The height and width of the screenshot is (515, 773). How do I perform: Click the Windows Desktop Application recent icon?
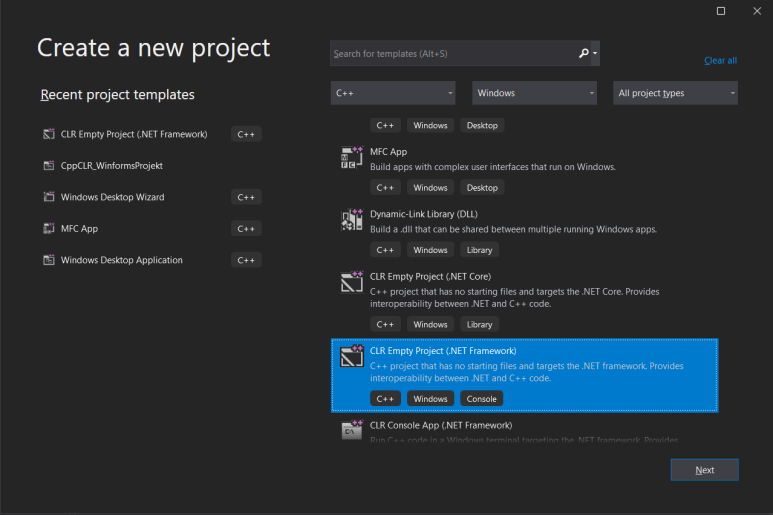48,260
